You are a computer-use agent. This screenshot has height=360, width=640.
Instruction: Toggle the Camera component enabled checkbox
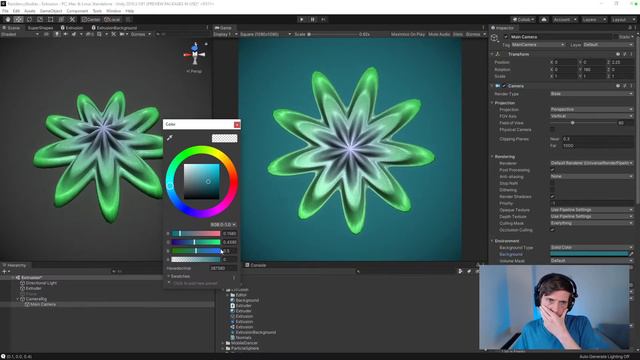point(504,86)
